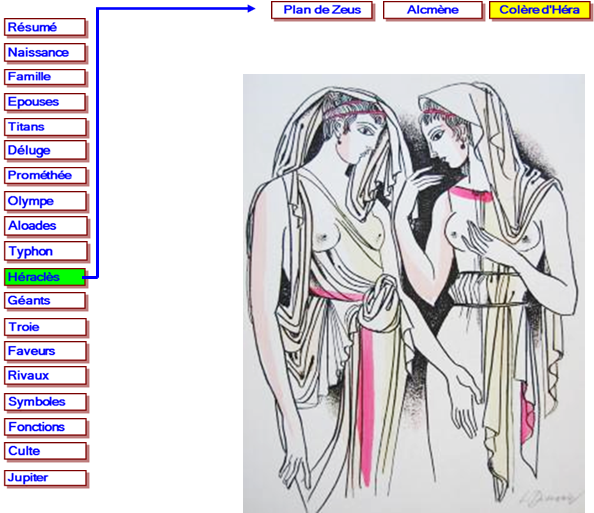Open the Titans section

click(x=45, y=127)
